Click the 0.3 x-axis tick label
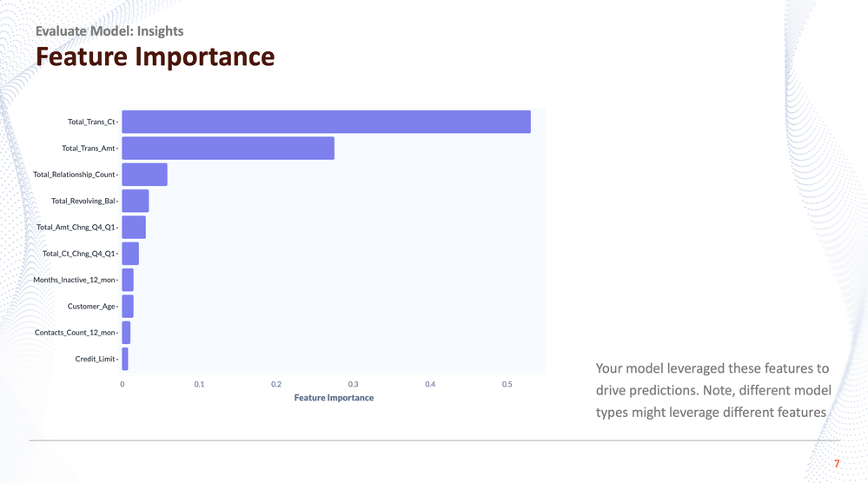 coord(353,384)
